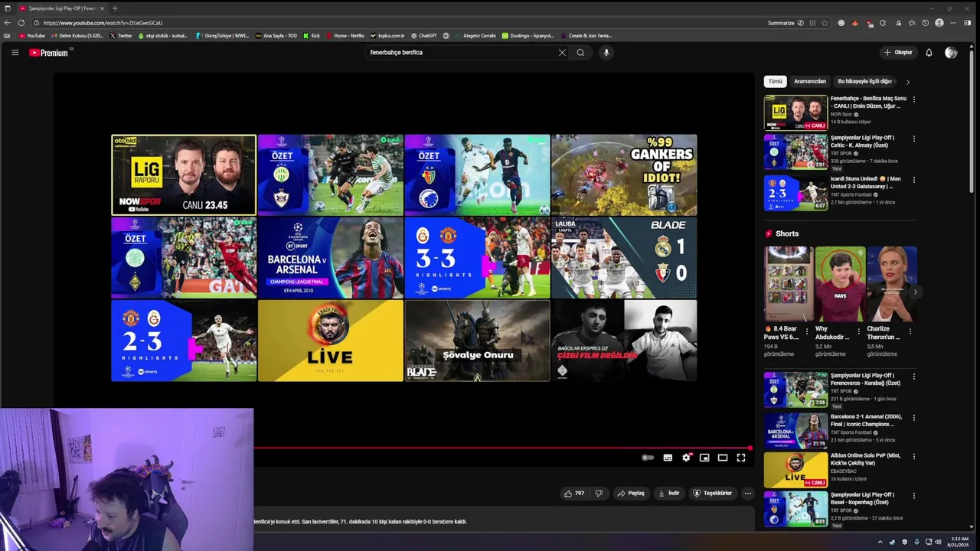Open the taskbar clock showing 1:12 AM
Image resolution: width=980 pixels, height=551 pixels.
(959, 542)
